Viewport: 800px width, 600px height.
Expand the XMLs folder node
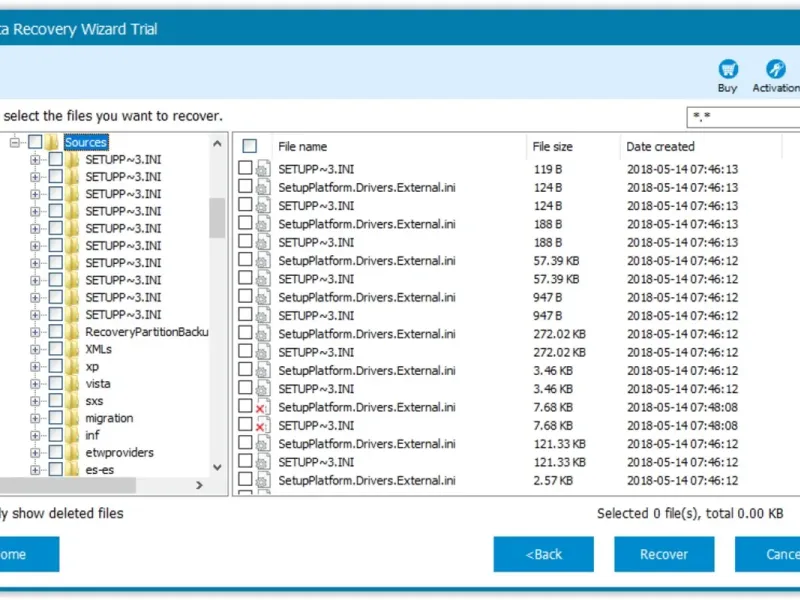tap(35, 349)
